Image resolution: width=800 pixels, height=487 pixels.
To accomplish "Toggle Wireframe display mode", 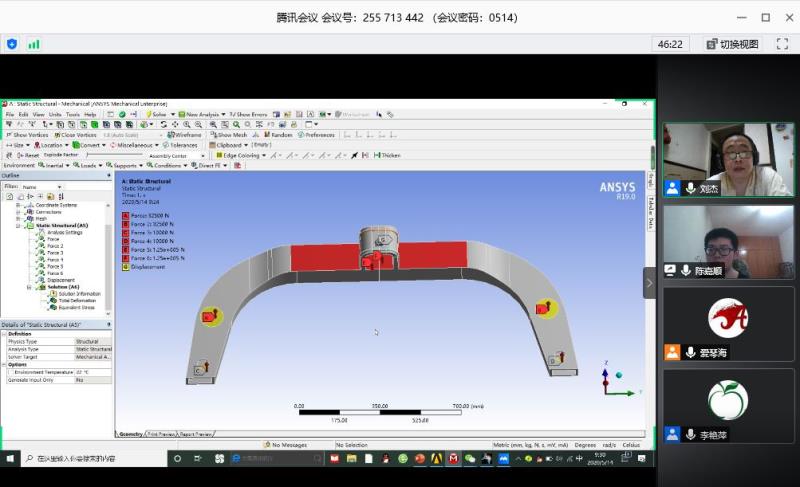I will 184,135.
